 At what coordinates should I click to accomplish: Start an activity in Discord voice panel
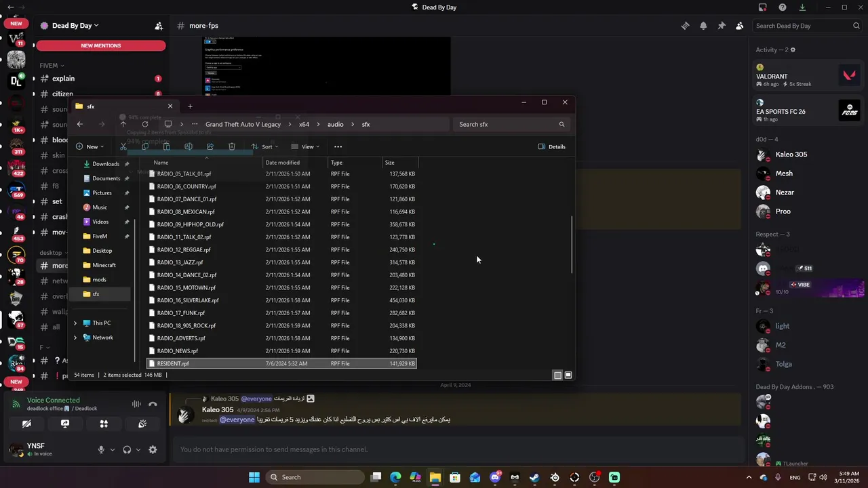click(x=104, y=424)
